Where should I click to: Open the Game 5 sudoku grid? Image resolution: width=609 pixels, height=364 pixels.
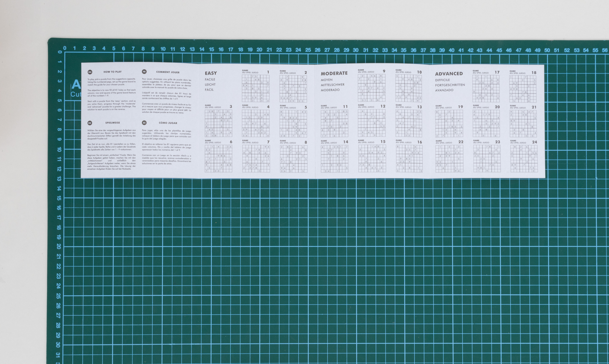click(x=293, y=124)
